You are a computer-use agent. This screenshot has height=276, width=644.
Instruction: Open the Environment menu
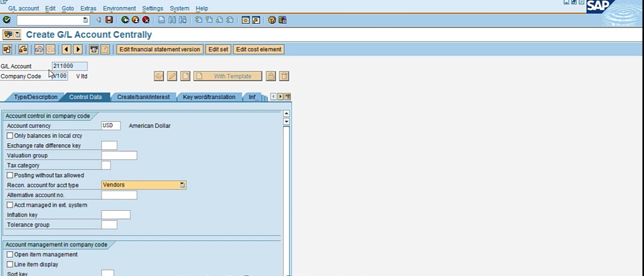point(119,9)
